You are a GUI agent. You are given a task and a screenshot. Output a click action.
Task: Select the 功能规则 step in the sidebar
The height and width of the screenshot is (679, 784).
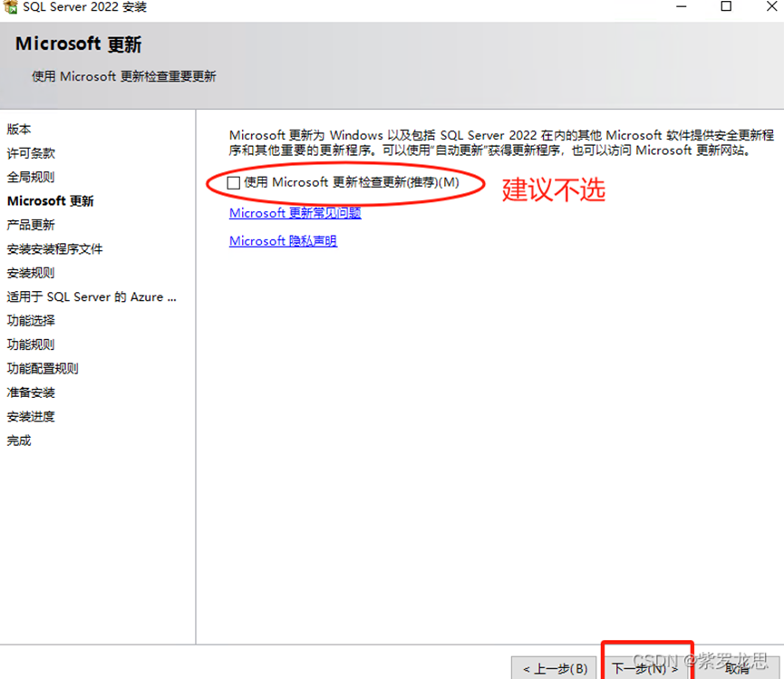tap(31, 344)
